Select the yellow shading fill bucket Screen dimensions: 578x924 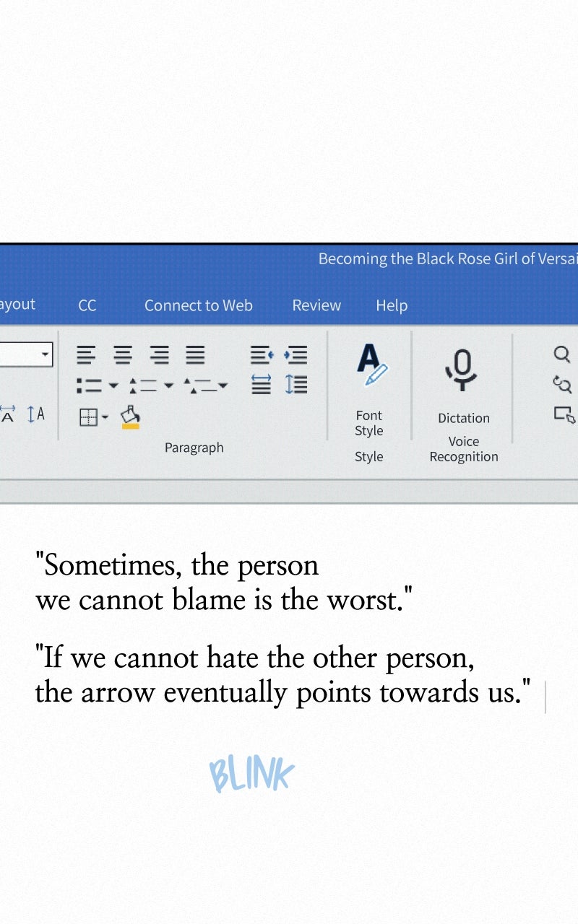[130, 417]
